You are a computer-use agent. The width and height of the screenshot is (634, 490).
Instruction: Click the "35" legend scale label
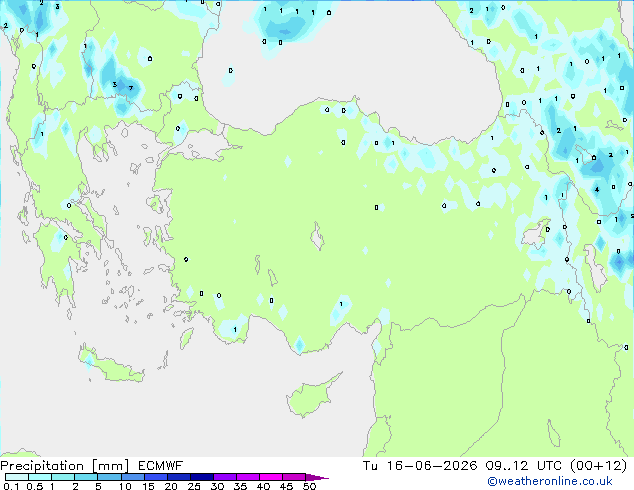coord(240,486)
